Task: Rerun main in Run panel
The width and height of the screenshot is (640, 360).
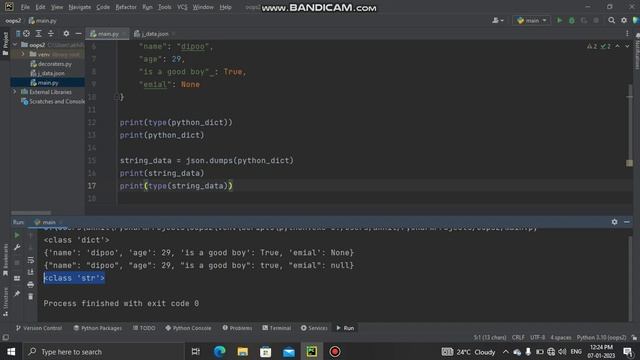Action: (x=17, y=236)
